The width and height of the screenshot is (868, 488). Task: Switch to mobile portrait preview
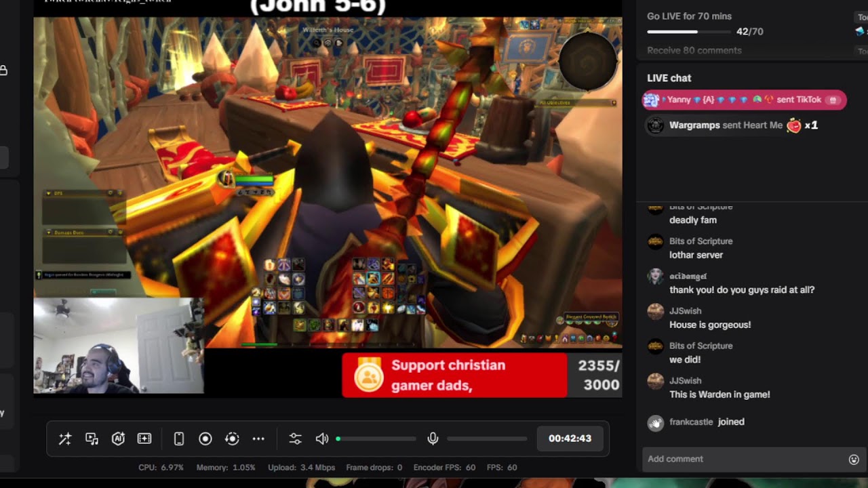[x=179, y=439]
